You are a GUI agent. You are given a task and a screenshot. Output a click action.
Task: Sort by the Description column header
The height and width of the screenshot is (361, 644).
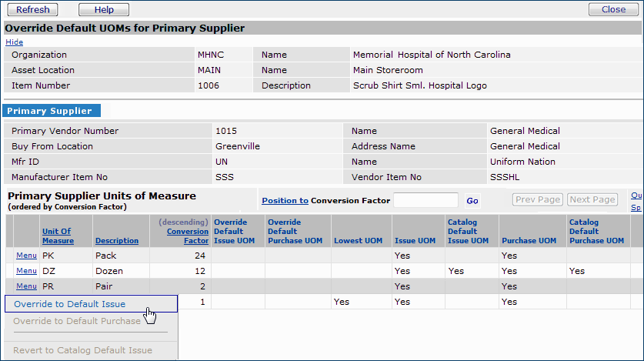116,241
